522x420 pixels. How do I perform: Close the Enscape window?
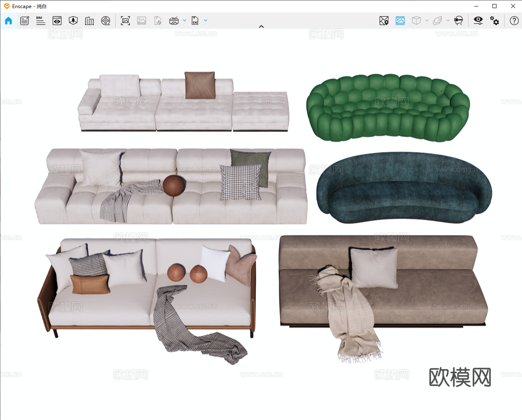[513, 6]
